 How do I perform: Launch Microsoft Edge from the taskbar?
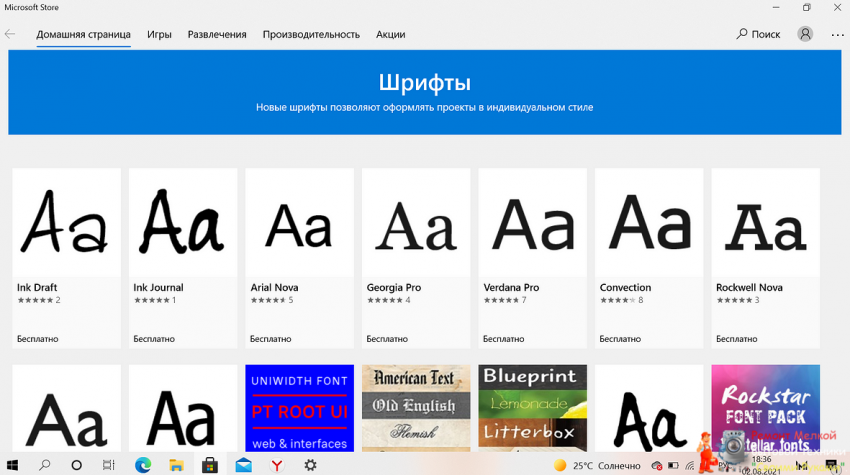tap(142, 465)
